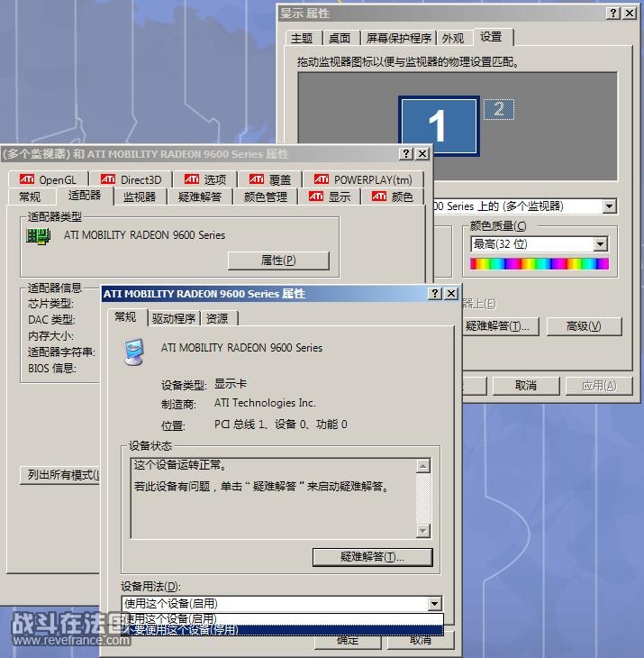Close the 显示 属性 window
644x658 pixels.
(630, 14)
